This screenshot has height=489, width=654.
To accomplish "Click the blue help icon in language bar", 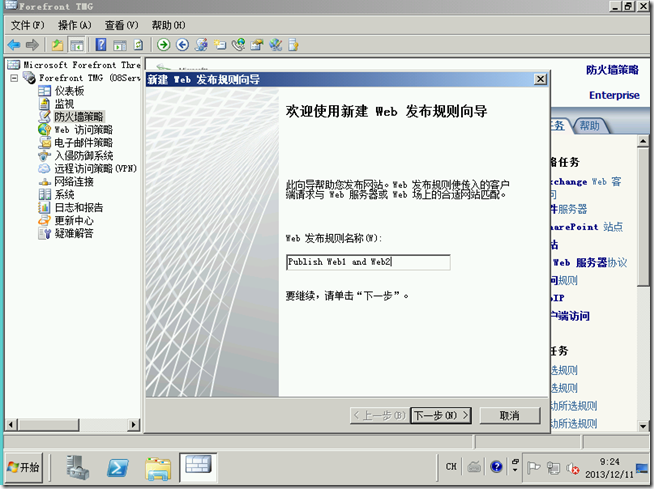I will click(496, 466).
